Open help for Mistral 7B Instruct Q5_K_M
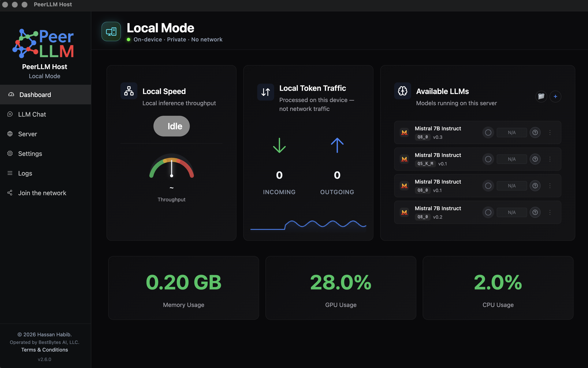Screen dimensions: 588x368 coord(535,159)
